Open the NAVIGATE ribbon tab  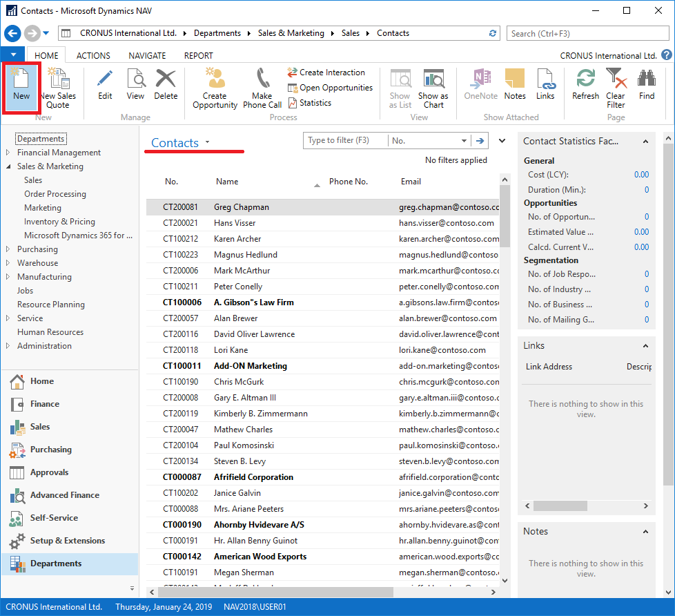tap(147, 56)
